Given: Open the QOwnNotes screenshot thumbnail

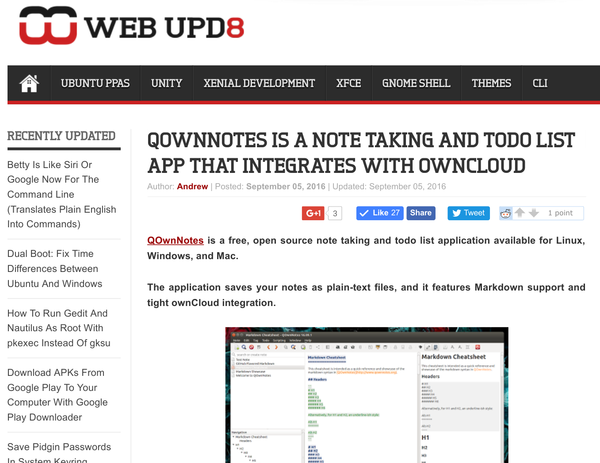Looking at the screenshot, I should pos(367,395).
